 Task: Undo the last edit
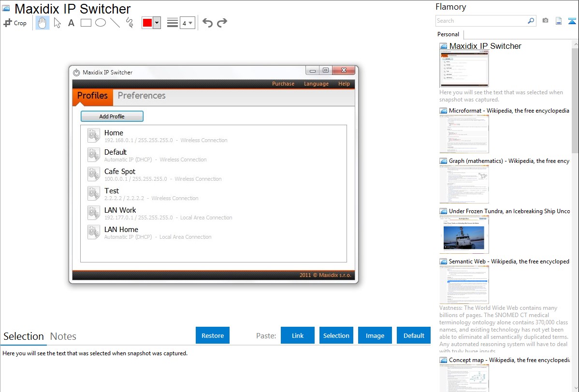click(207, 23)
